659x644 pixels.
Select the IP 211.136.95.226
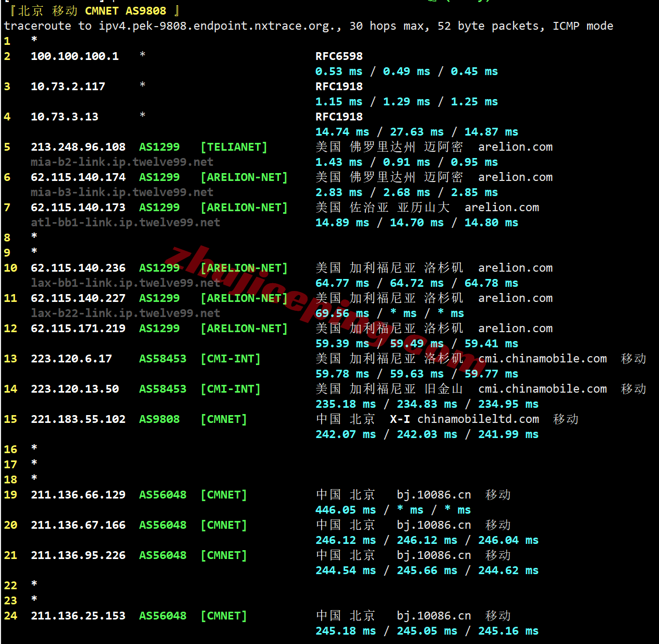[x=78, y=555]
